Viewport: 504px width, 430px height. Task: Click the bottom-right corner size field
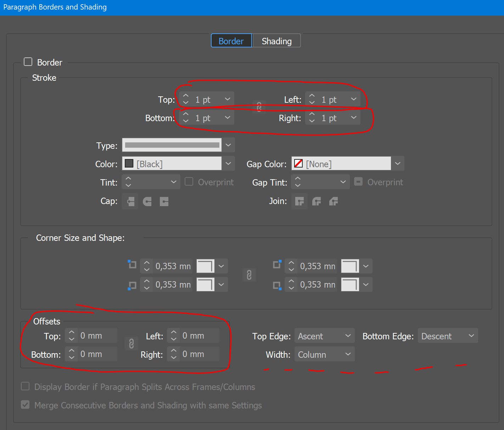[x=318, y=284]
